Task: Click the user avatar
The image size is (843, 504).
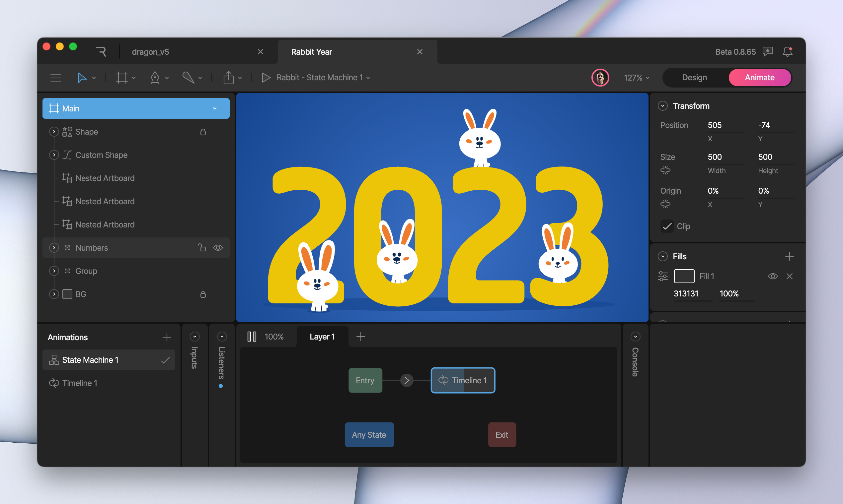Action: click(600, 78)
